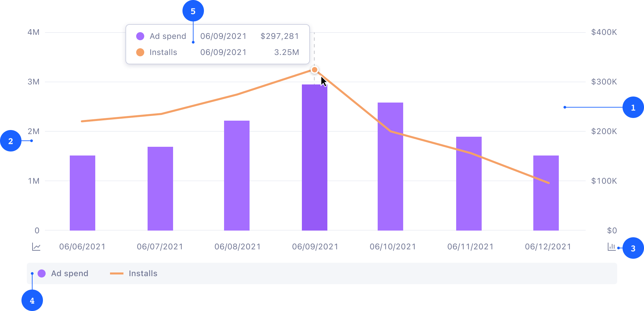Click the bar chart icon by right axis
This screenshot has height=311, width=644.
click(611, 247)
